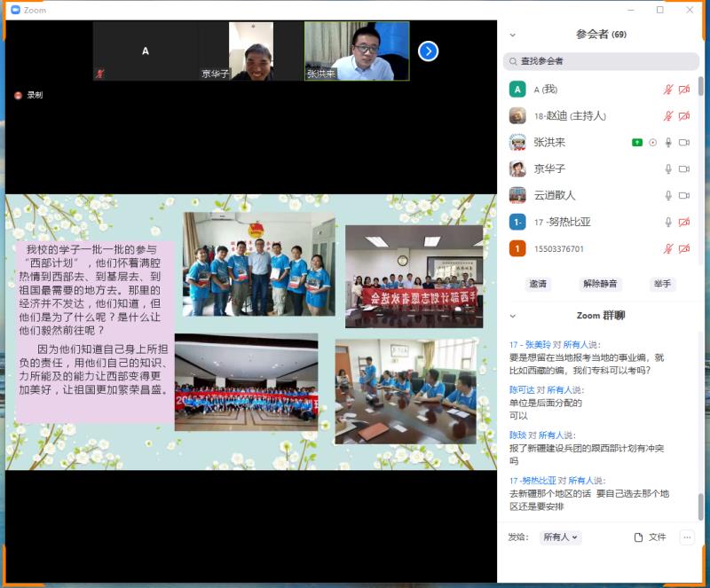Click 18-赵迪 host avatar in participants
The image size is (710, 588).
[x=517, y=115]
